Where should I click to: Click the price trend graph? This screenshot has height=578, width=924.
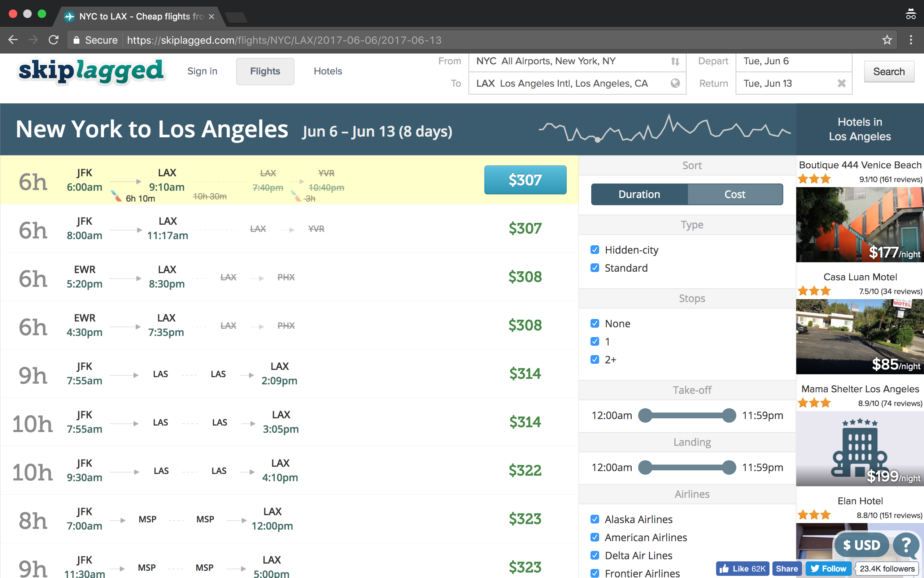(664, 129)
